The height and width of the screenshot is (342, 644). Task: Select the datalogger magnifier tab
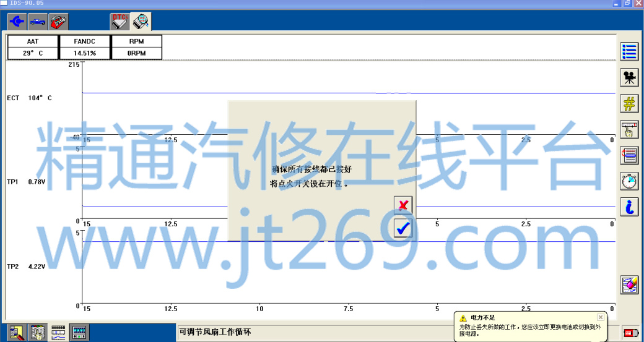pos(141,21)
